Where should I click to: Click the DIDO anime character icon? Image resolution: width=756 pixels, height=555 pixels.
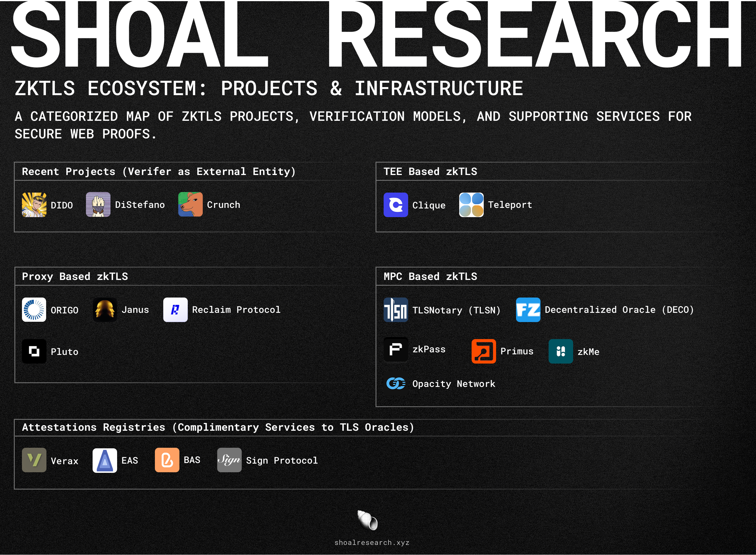click(x=34, y=205)
